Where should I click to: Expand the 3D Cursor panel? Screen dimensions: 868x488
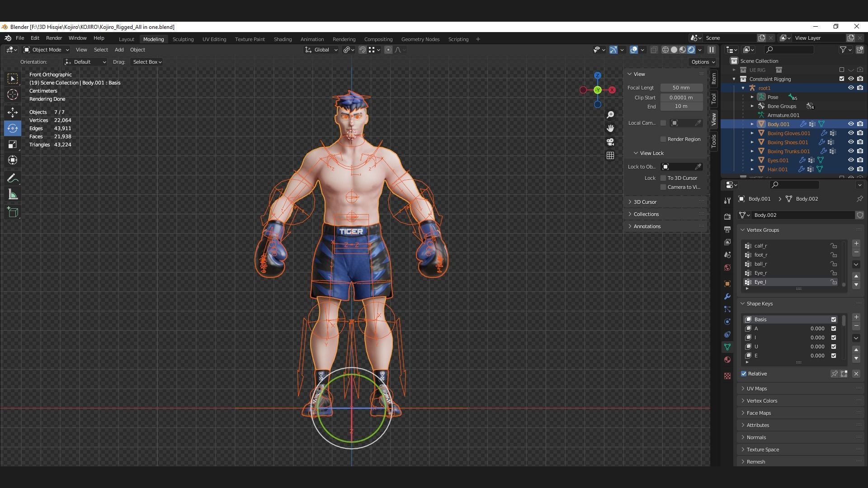point(645,202)
